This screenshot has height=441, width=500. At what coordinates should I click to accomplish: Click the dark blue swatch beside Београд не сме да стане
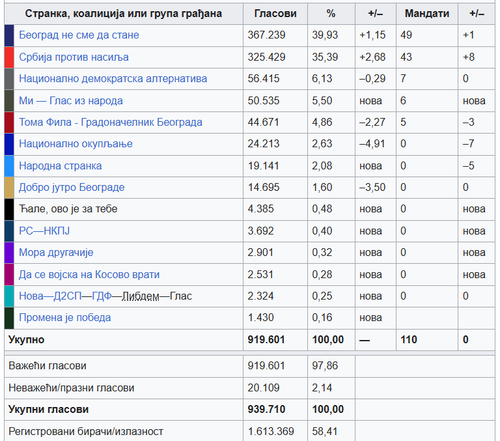pyautogui.click(x=9, y=35)
